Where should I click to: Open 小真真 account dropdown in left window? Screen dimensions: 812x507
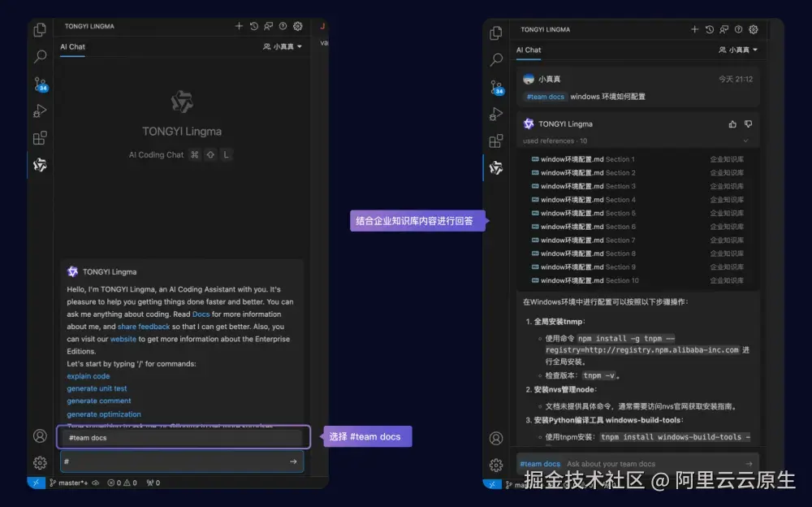pyautogui.click(x=283, y=46)
